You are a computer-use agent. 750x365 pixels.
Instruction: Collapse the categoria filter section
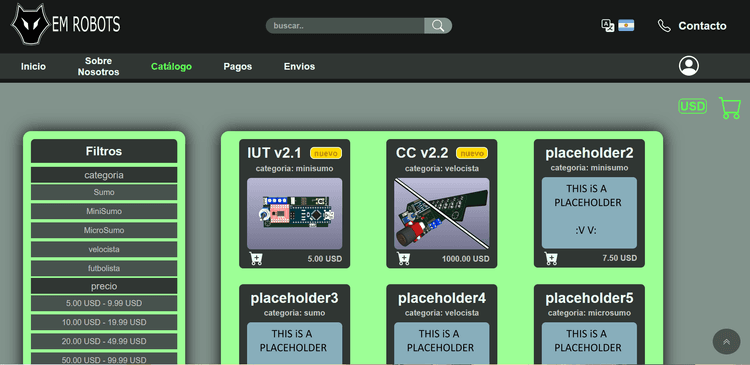(104, 175)
